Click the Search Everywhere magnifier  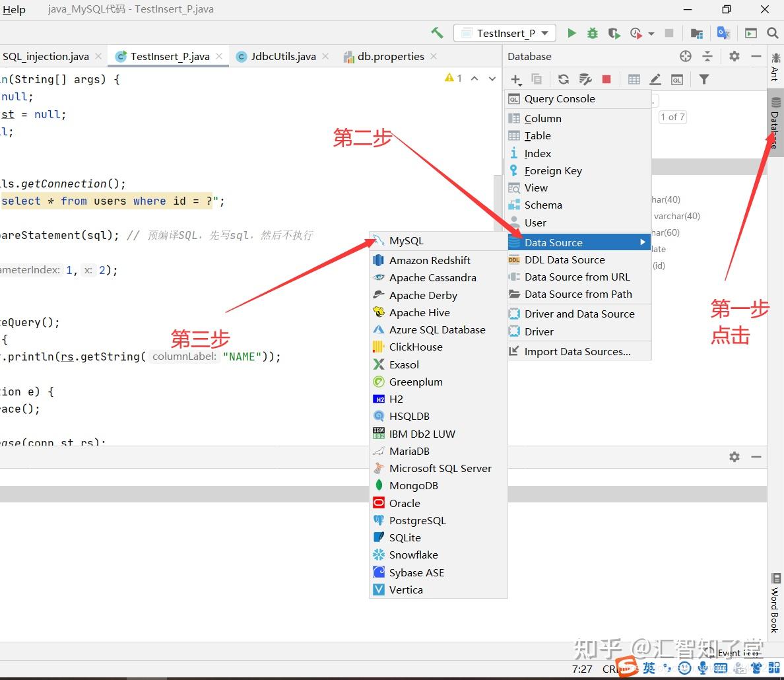pyautogui.click(x=773, y=33)
